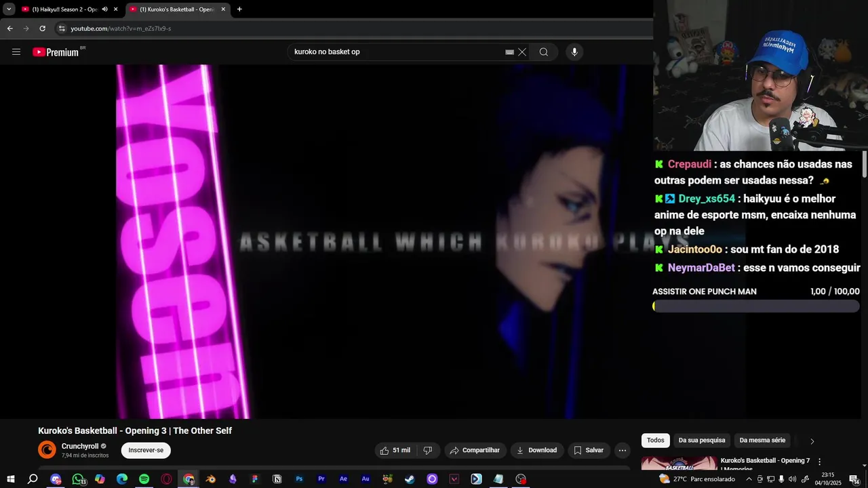868x488 pixels.
Task: Open the on-screen keyboard in search box
Action: tap(509, 52)
